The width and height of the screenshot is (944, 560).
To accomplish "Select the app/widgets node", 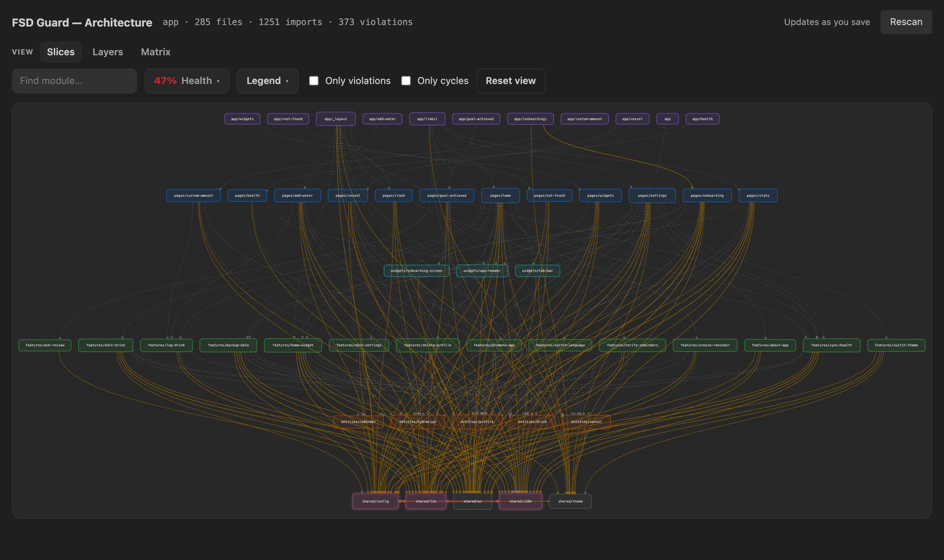I will click(x=242, y=119).
